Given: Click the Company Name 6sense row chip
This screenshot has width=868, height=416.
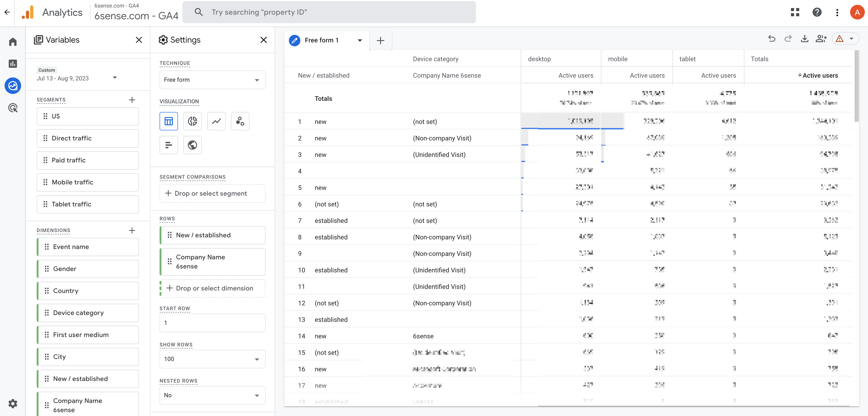Looking at the screenshot, I should click(x=212, y=262).
